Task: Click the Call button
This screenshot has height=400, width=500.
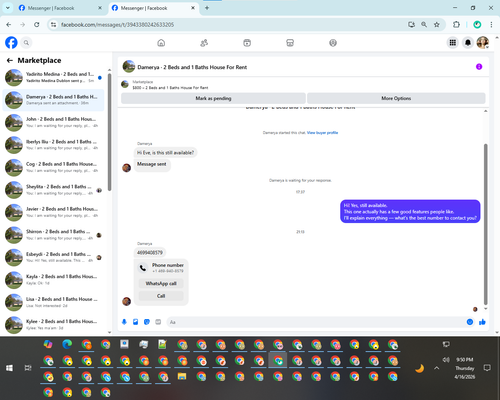Action: click(161, 296)
